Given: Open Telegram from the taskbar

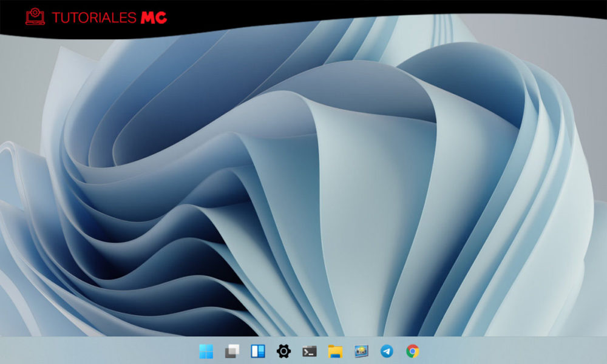Looking at the screenshot, I should click(387, 351).
